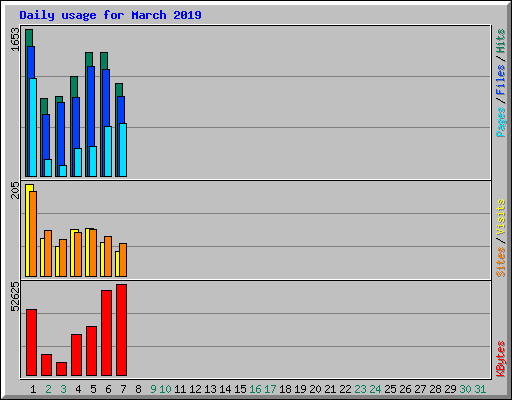Screen dimensions: 512x400
Task: Click day label 28 on the axis
Action: (435, 389)
